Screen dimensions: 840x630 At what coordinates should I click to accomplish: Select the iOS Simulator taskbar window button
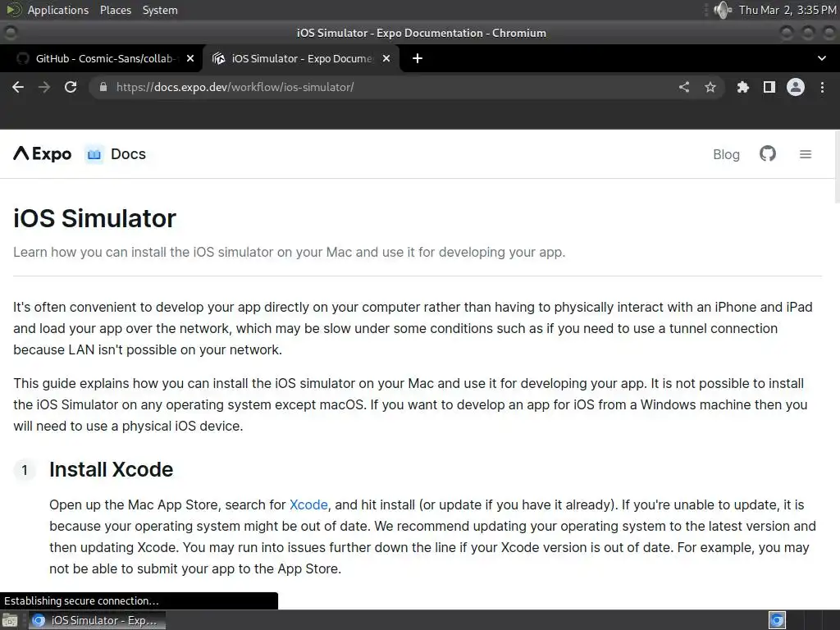pyautogui.click(x=97, y=620)
